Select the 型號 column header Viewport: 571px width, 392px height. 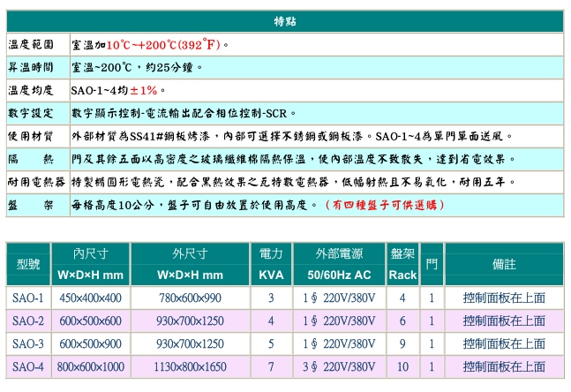tap(27, 264)
